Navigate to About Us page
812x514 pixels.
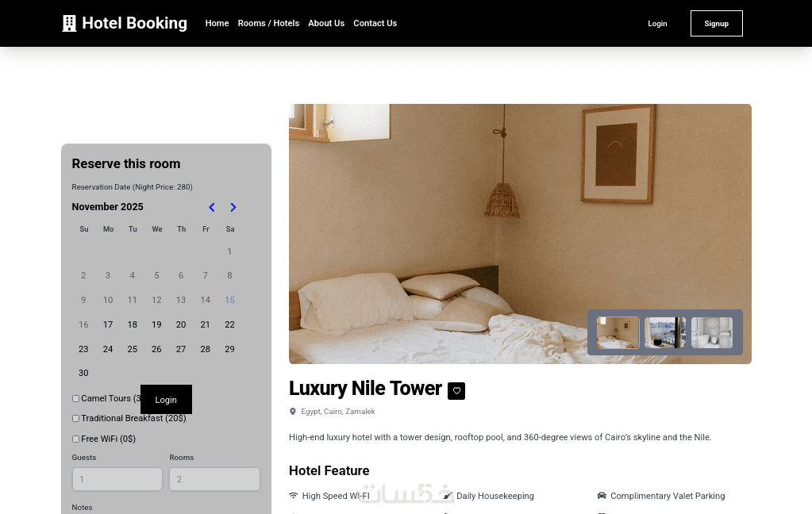(326, 23)
